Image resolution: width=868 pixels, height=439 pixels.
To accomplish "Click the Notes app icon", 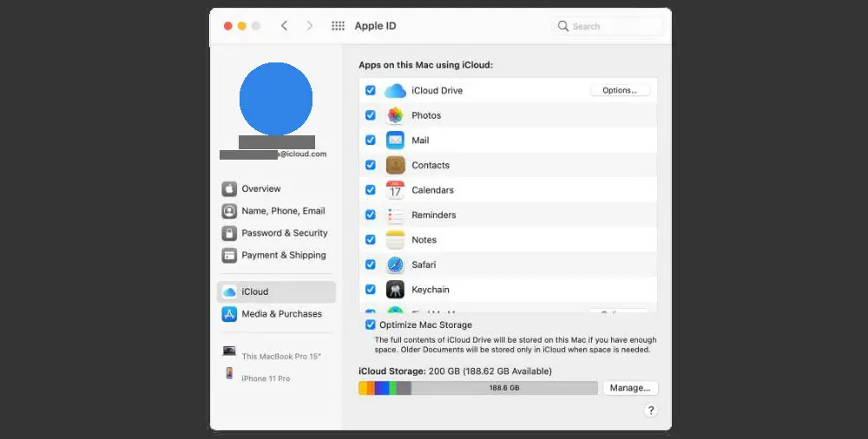I will click(x=395, y=240).
